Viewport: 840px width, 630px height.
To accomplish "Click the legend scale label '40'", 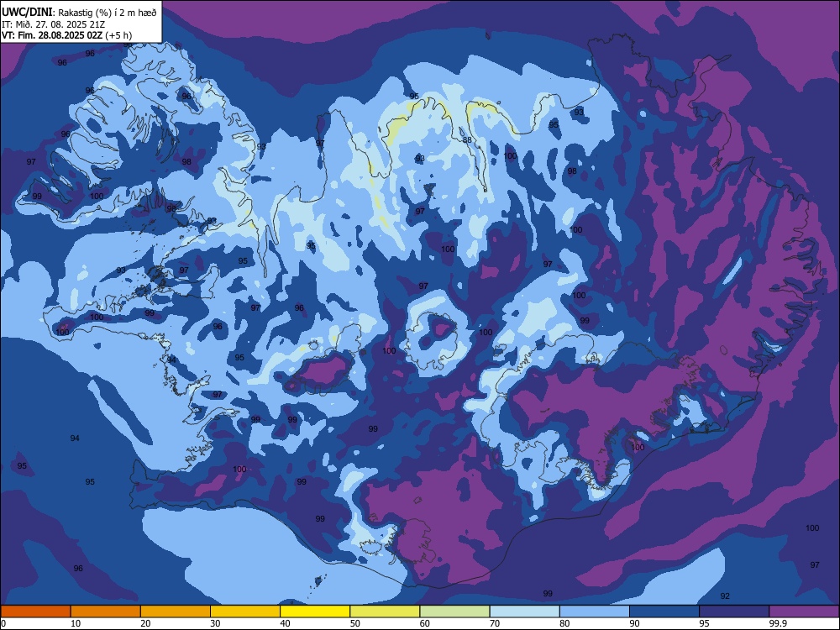I will tap(285, 623).
